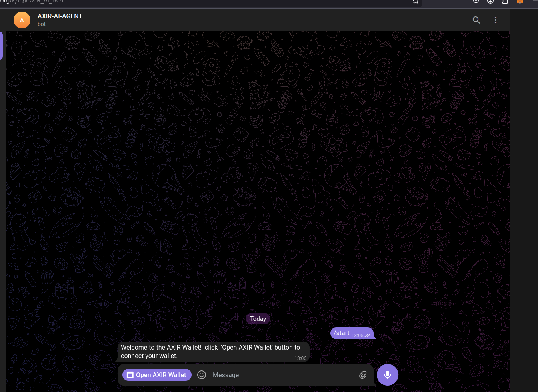538x392 pixels.
Task: Open the MetaMask fox extension
Action: pyautogui.click(x=520, y=2)
